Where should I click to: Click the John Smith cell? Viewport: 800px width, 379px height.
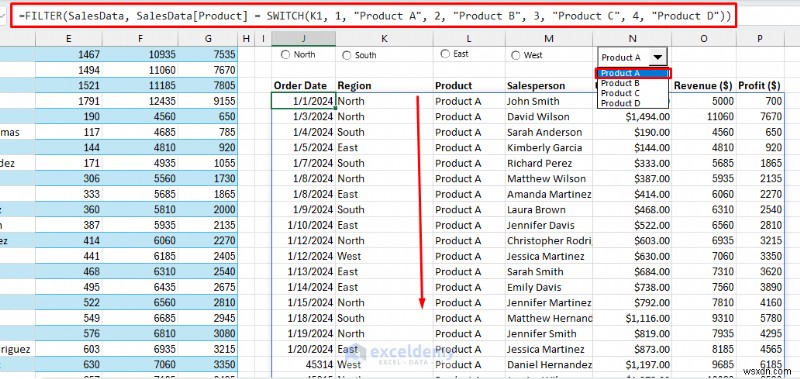click(x=549, y=101)
